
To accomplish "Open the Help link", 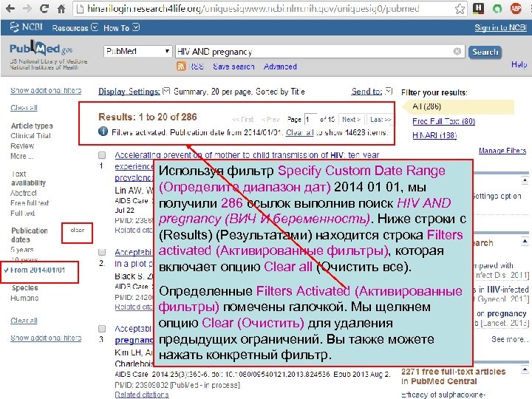I will click(519, 64).
